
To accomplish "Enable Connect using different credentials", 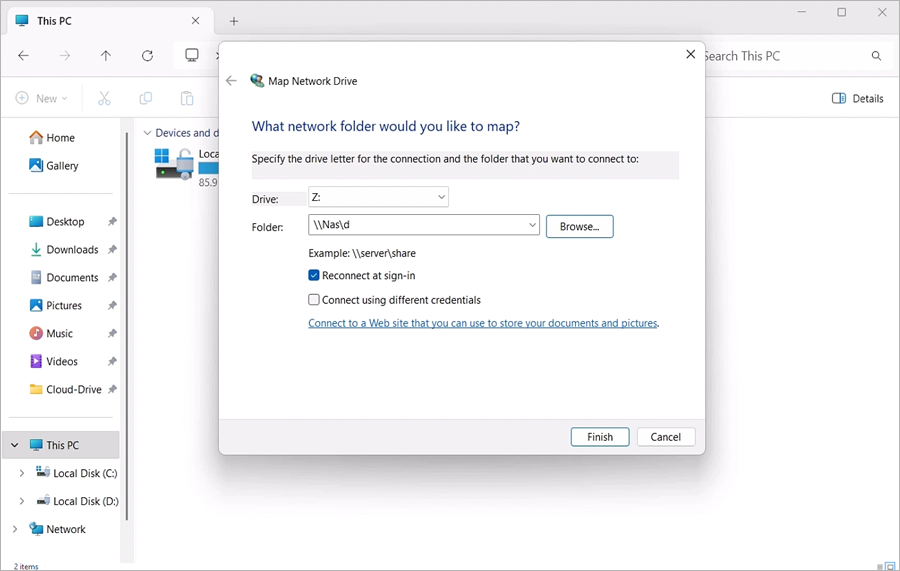I will click(x=314, y=300).
